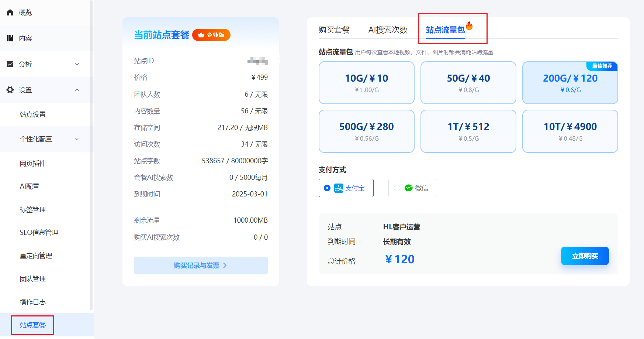Screen dimensions: 644x339
Task: Select the 1T/￥512 traffic package
Action: pyautogui.click(x=468, y=131)
